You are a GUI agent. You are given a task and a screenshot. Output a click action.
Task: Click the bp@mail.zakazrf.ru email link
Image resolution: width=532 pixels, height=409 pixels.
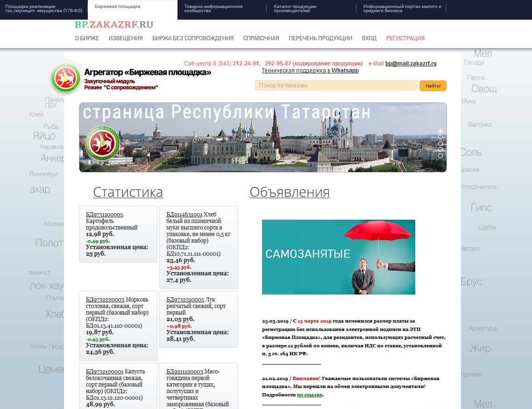[411, 64]
